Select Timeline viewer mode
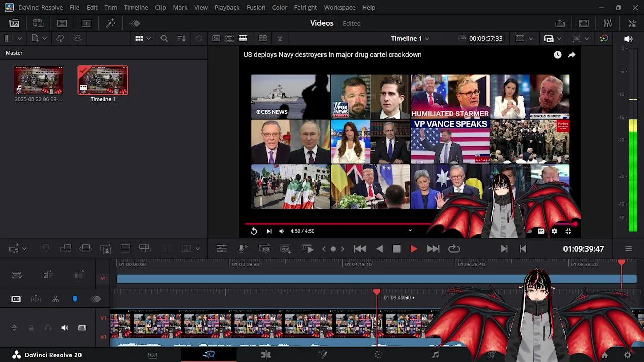This screenshot has height=362, width=644. [x=243, y=38]
